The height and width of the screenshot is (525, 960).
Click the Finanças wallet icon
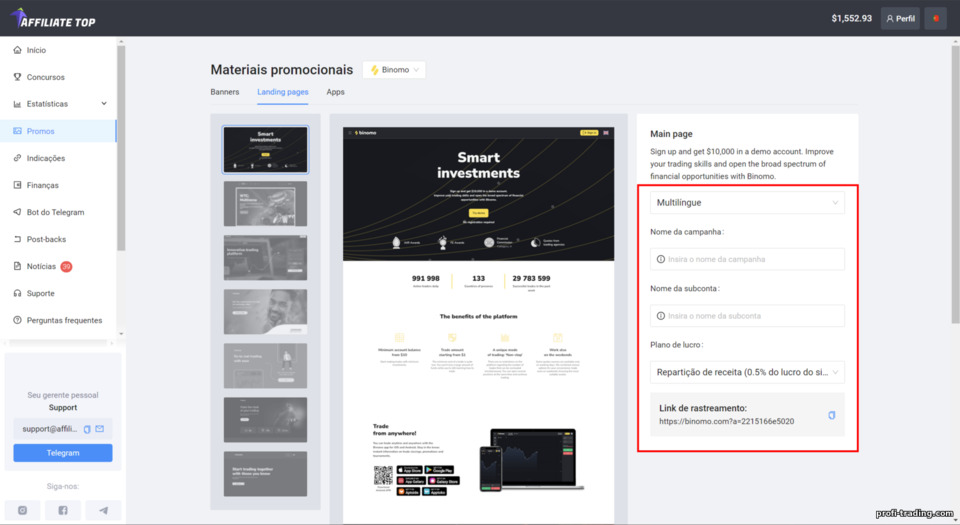click(17, 185)
